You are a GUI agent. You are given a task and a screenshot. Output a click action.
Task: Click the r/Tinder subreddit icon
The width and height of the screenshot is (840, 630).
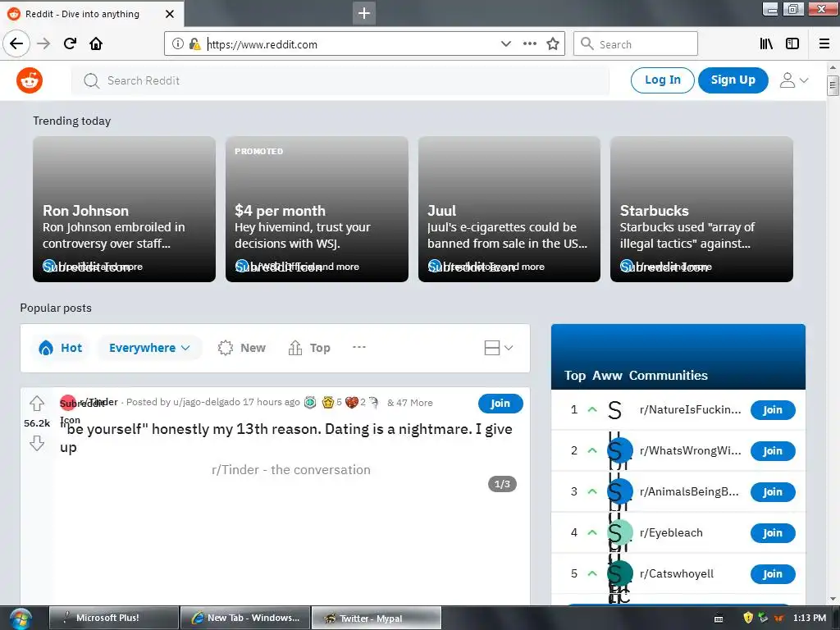[68, 403]
